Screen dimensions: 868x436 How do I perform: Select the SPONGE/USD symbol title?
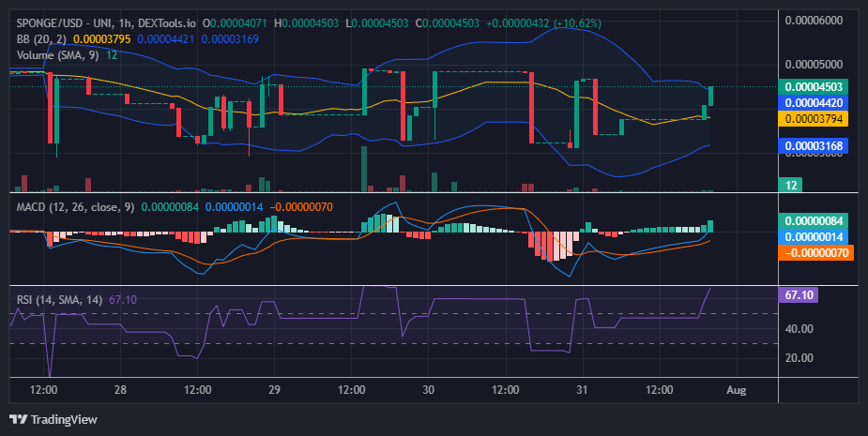click(106, 23)
